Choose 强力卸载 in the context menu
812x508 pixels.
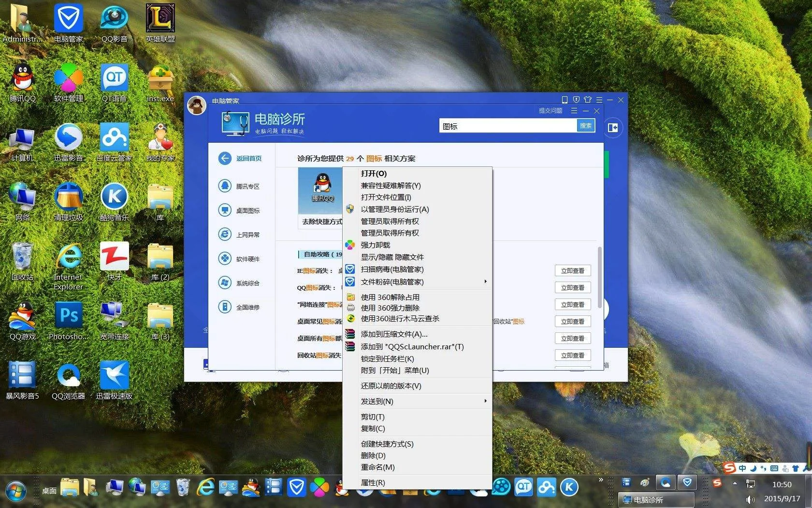417,245
